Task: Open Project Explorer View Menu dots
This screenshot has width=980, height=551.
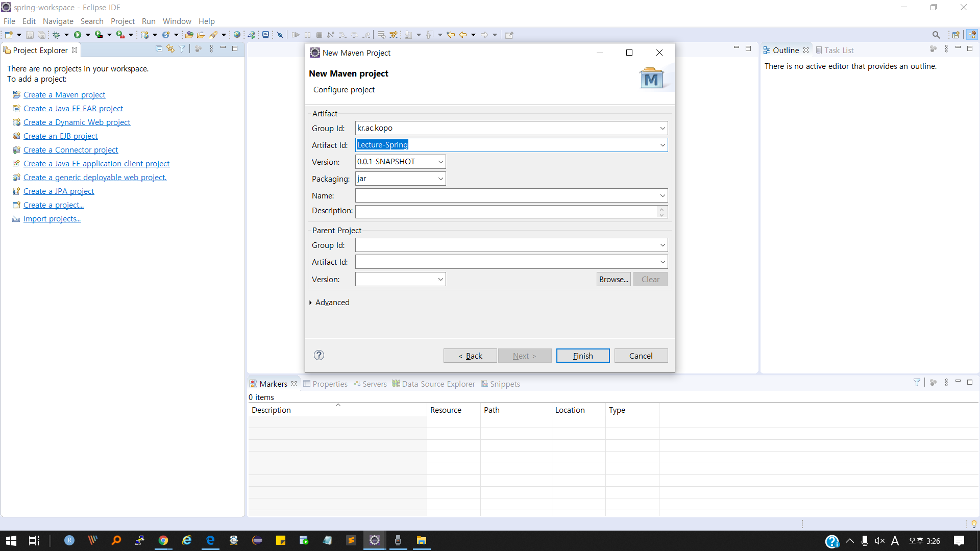Action: click(x=211, y=49)
